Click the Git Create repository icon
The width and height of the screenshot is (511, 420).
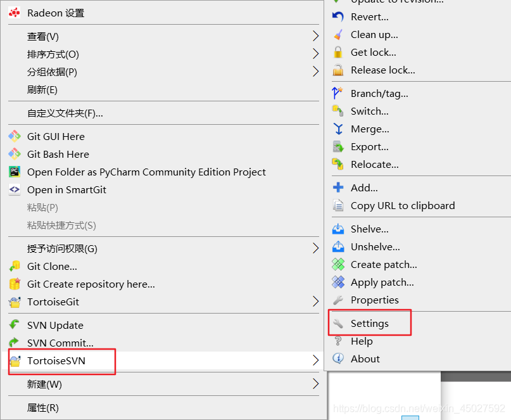pyautogui.click(x=15, y=284)
